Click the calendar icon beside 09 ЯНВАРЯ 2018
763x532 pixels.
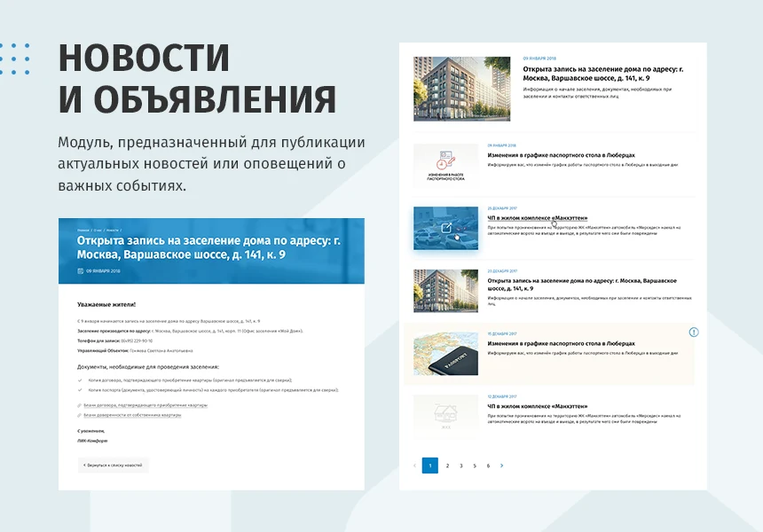pyautogui.click(x=80, y=270)
